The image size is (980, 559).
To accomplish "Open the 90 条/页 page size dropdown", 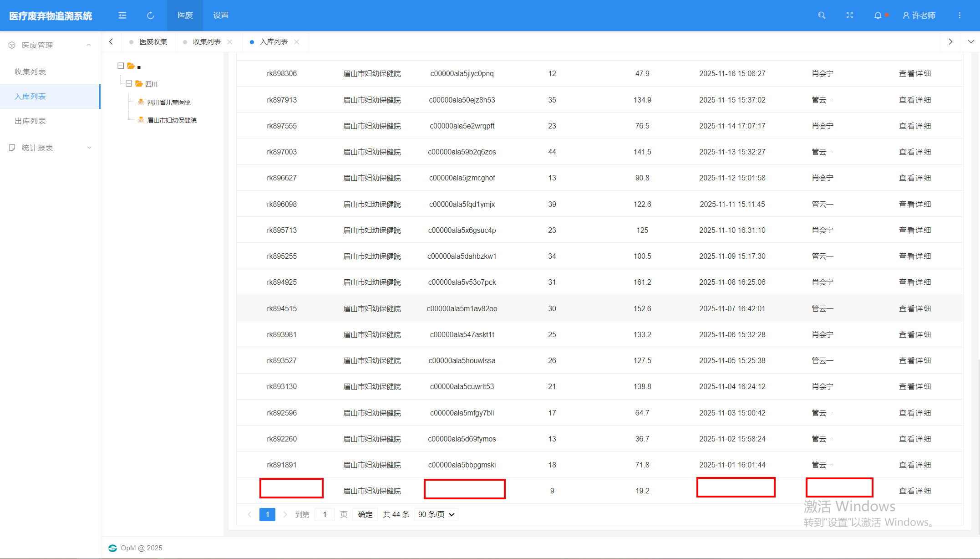I will pyautogui.click(x=436, y=514).
